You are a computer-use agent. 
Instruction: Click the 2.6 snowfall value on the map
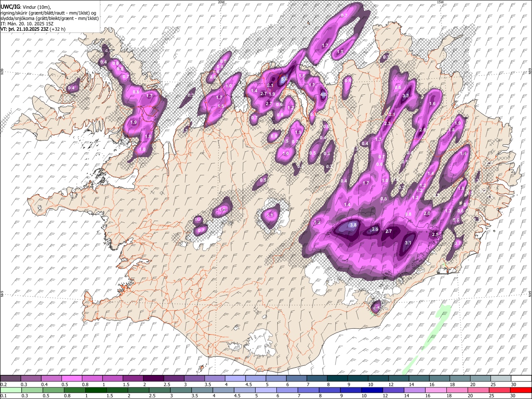(423, 130)
